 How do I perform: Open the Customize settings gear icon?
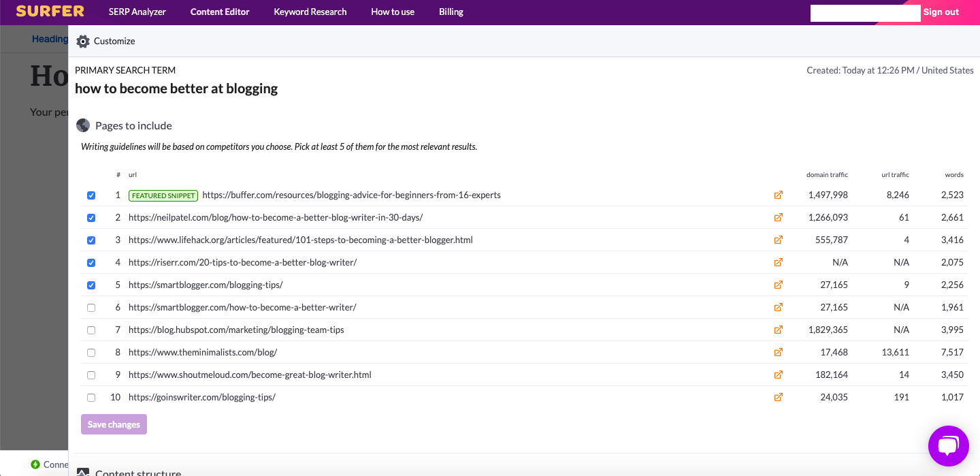(82, 41)
